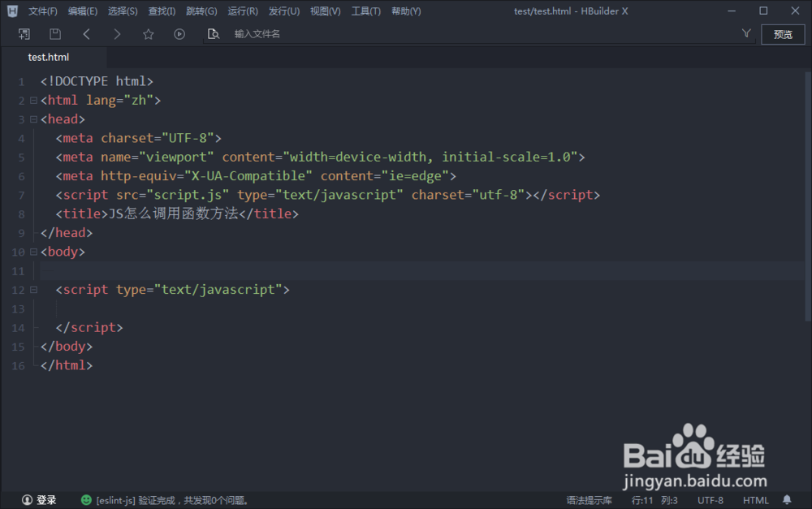Viewport: 812px width, 509px height.
Task: Click the 预览 preview button
Action: (x=783, y=34)
